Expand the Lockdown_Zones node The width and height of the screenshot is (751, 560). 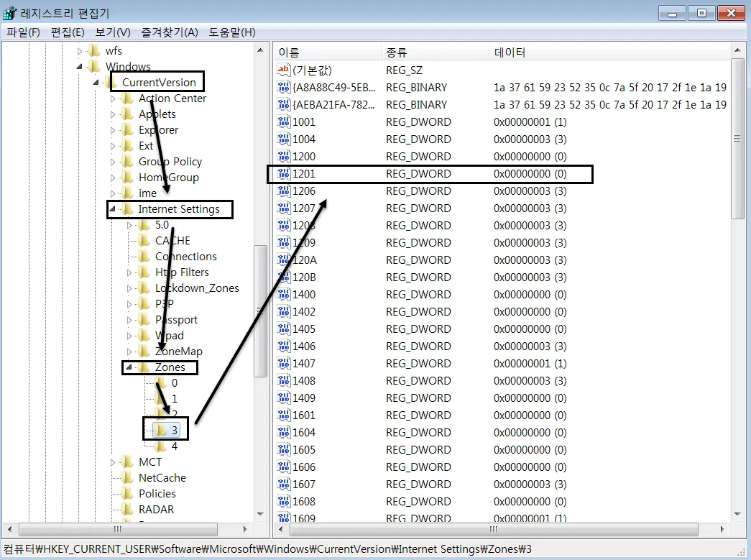tap(129, 288)
